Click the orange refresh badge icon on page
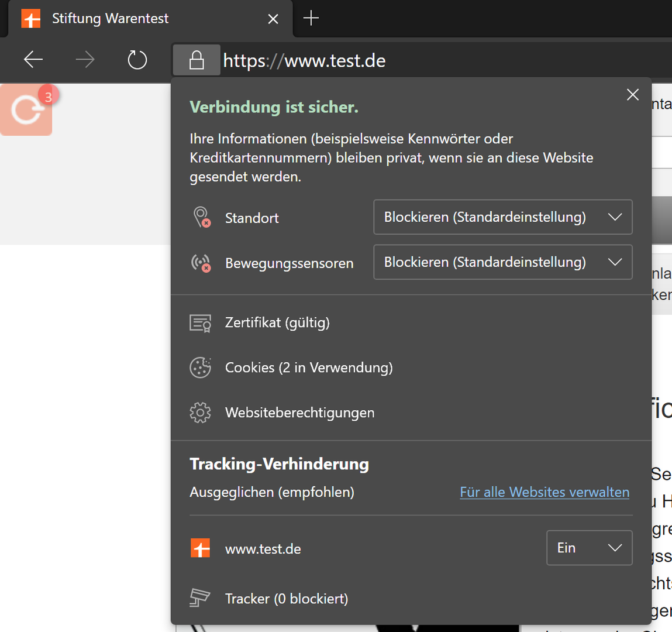Screen dimensions: 672x632 pyautogui.click(x=26, y=110)
